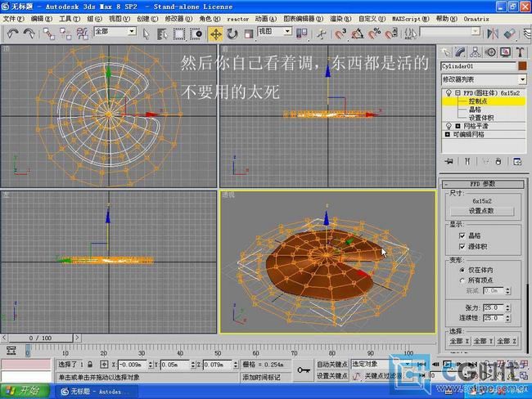This screenshot has width=532, height=399.
Task: Click the Configure Modifier Sets icon
Action: (x=517, y=161)
